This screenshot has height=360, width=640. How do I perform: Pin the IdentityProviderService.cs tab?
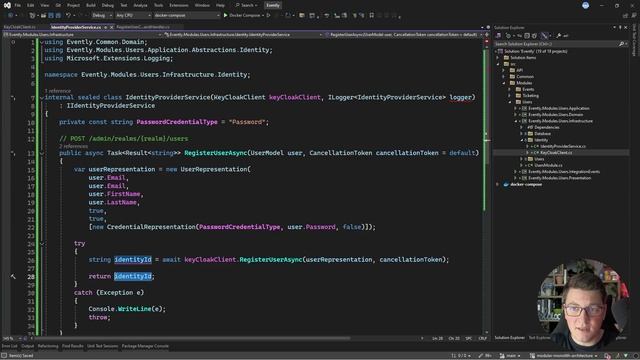[x=105, y=27]
